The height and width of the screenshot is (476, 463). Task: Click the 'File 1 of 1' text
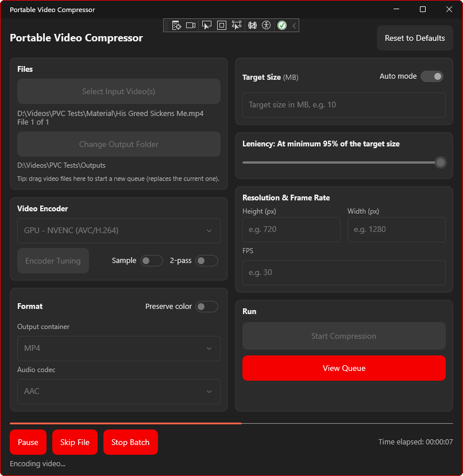pos(33,122)
